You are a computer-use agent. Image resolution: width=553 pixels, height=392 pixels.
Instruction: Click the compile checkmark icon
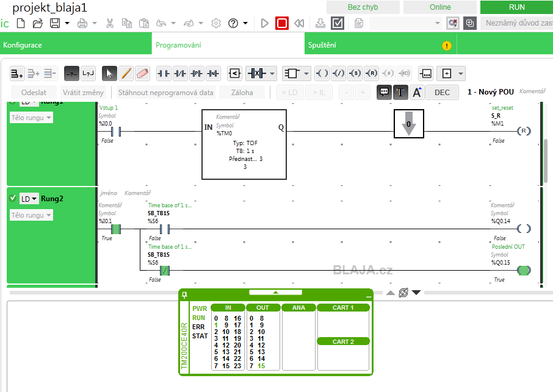(338, 23)
